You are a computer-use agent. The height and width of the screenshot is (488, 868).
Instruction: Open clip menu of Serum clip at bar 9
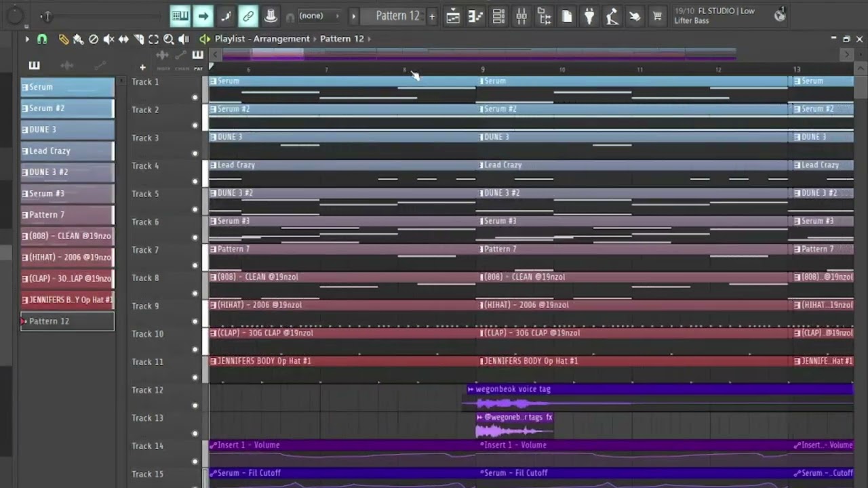click(x=482, y=81)
